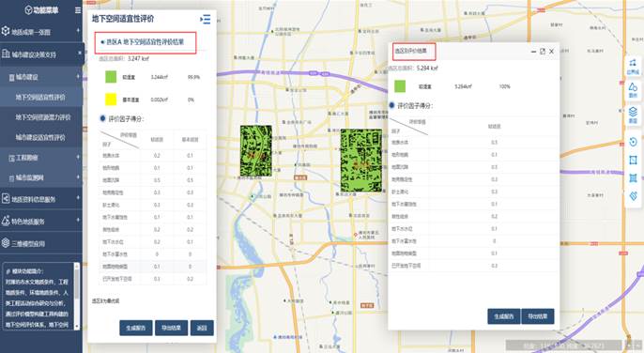Click the eraser icon at bottom of right toolbar
The width and height of the screenshot is (644, 353).
[633, 195]
